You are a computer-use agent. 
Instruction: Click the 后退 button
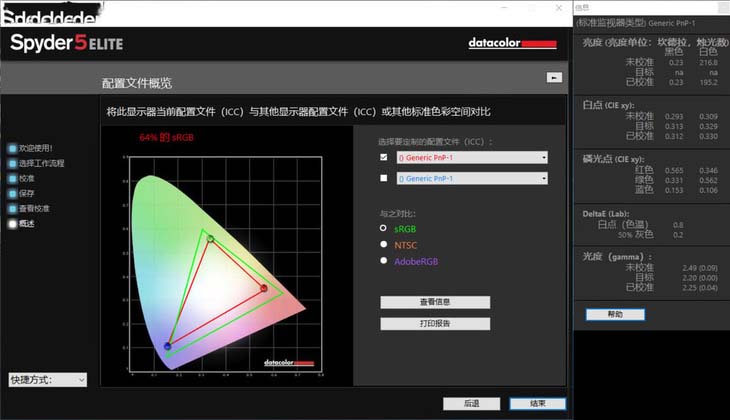click(x=471, y=404)
